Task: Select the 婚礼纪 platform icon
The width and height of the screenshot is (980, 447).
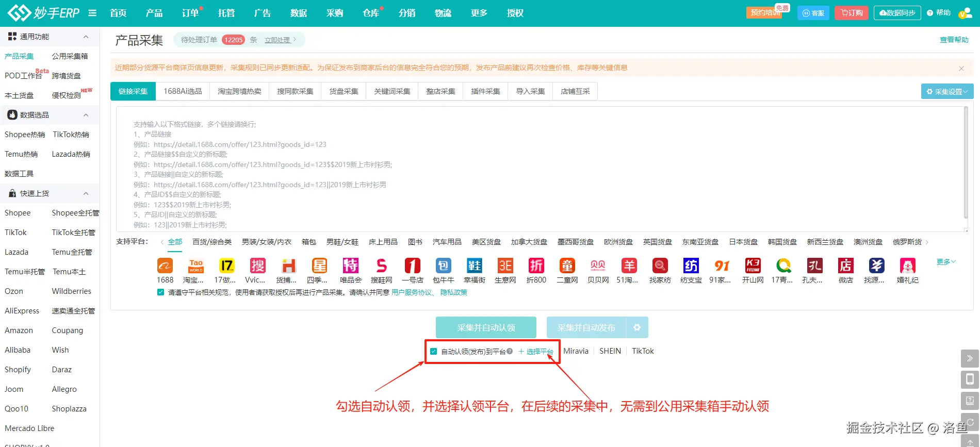Action: click(908, 266)
